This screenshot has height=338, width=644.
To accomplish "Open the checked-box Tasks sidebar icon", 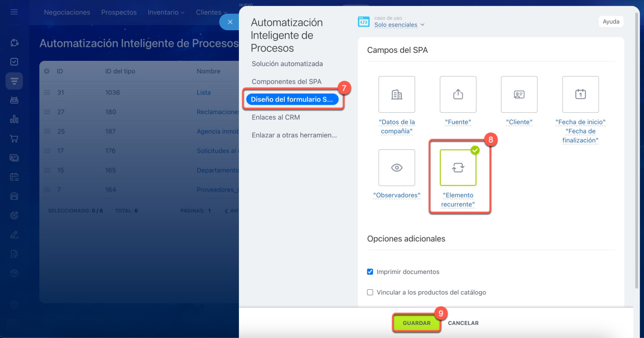I will [14, 62].
